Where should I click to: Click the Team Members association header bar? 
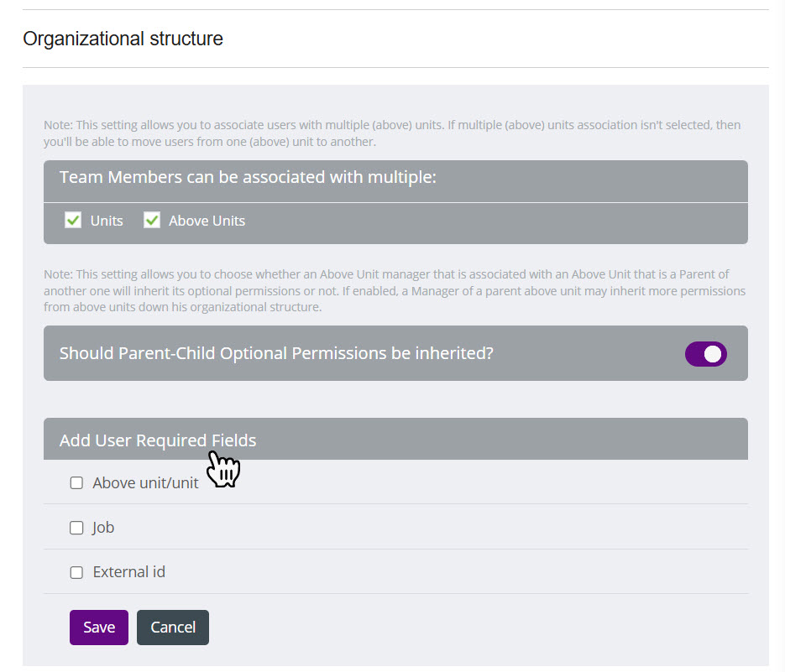248,178
